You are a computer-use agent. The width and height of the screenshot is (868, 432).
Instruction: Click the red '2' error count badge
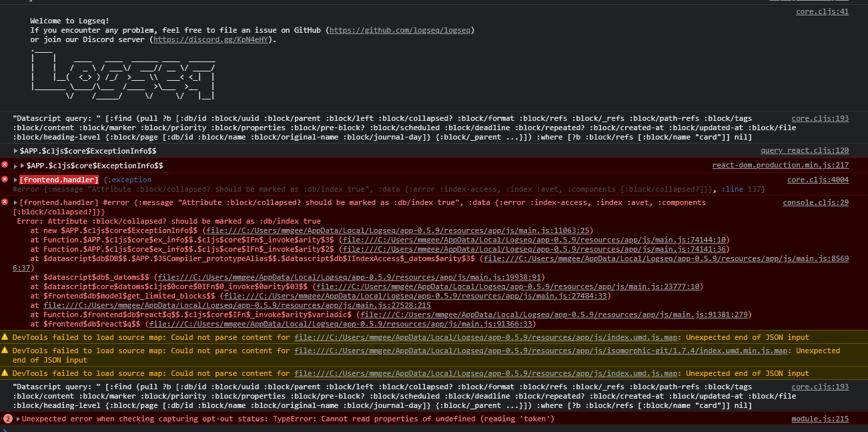tap(8, 419)
